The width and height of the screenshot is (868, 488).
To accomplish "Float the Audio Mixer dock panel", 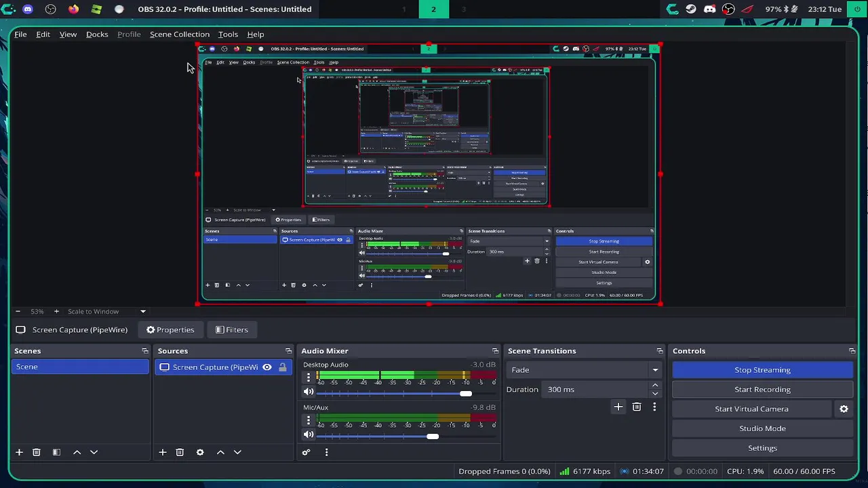I will pyautogui.click(x=495, y=350).
